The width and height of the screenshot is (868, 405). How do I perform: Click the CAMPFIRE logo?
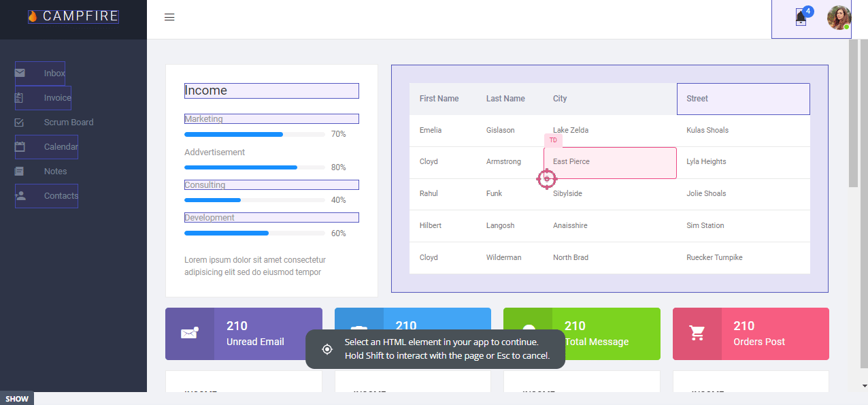click(x=72, y=16)
